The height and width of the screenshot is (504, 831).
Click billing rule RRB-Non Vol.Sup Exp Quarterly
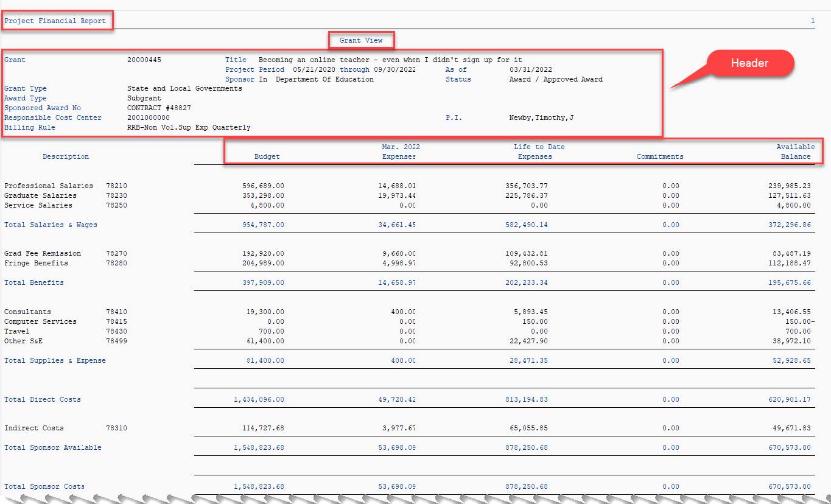[x=189, y=128]
